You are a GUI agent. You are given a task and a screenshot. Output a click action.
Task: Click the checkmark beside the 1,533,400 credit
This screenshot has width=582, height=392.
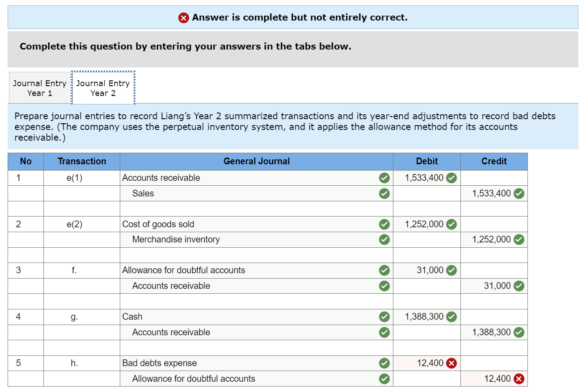pyautogui.click(x=518, y=193)
